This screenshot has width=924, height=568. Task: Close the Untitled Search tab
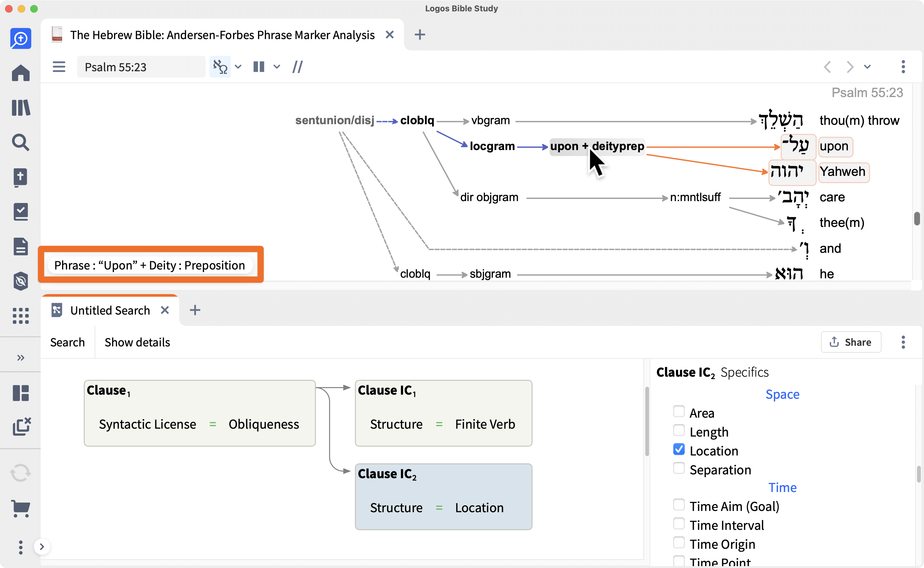pyautogui.click(x=165, y=310)
